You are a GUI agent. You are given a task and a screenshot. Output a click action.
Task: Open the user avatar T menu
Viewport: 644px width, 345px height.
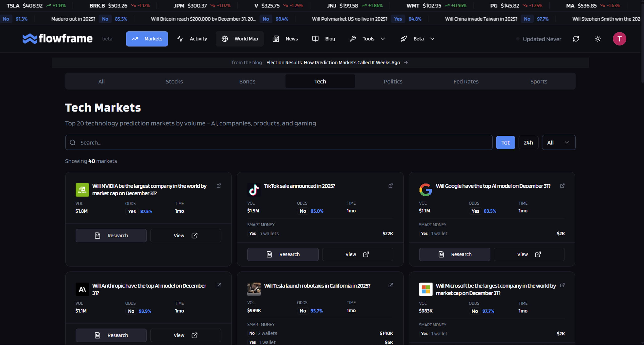pyautogui.click(x=619, y=39)
